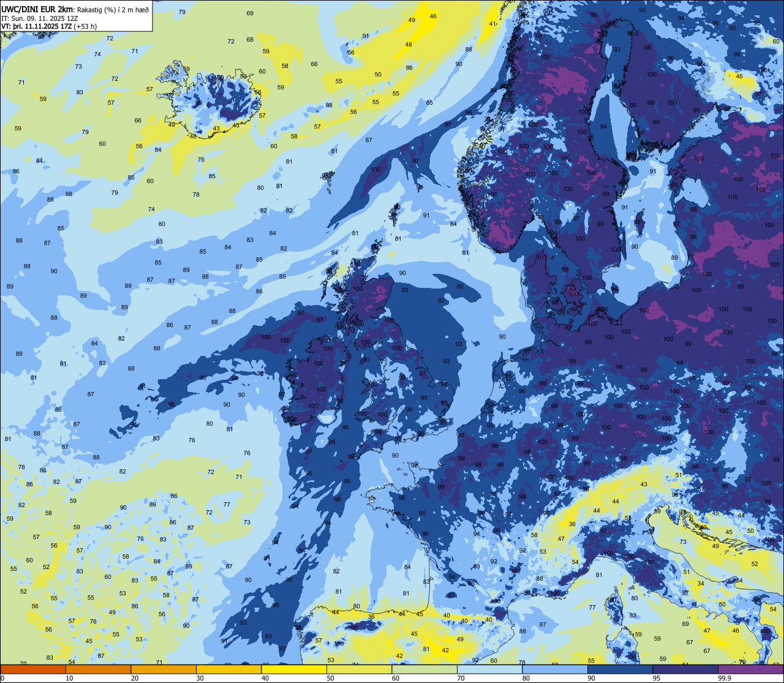Click the medium blue 90–95 legend segment
Image resolution: width=784 pixels, height=683 pixels.
(x=620, y=669)
